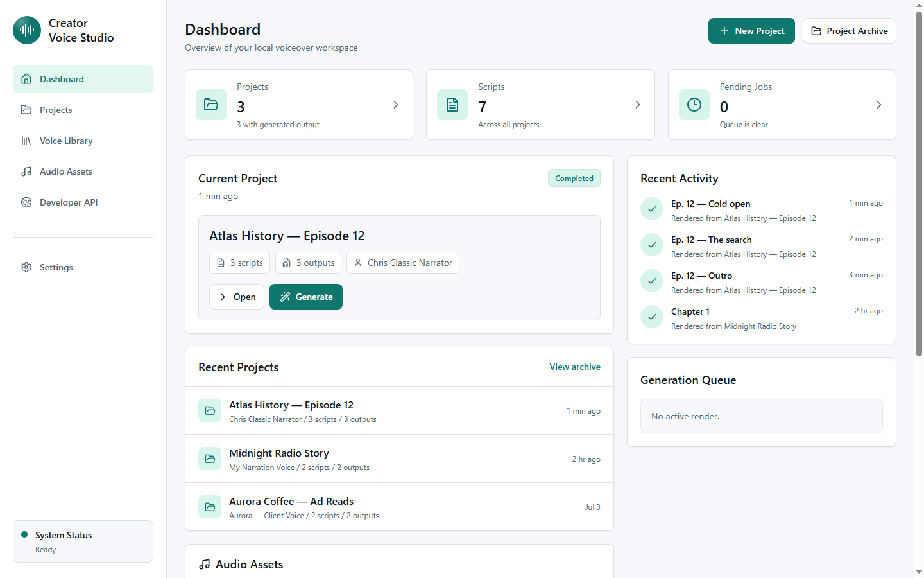Click the 3 outputs chip

pos(308,263)
